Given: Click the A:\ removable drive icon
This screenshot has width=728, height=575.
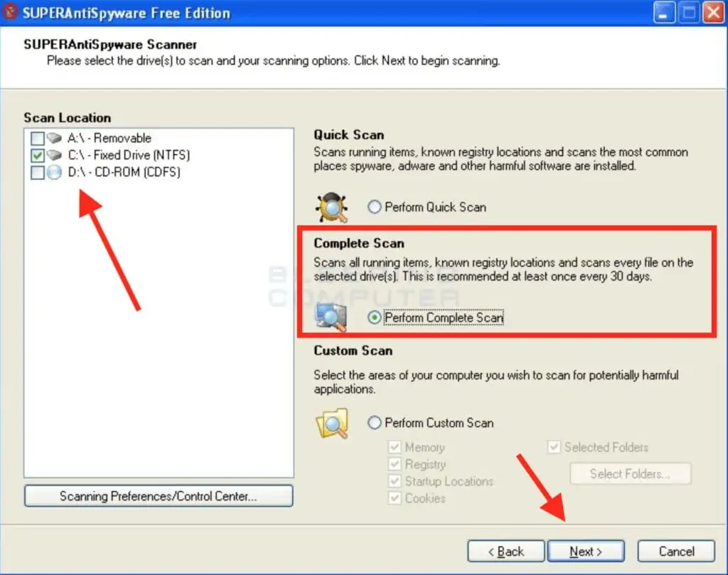Looking at the screenshot, I should pyautogui.click(x=54, y=138).
